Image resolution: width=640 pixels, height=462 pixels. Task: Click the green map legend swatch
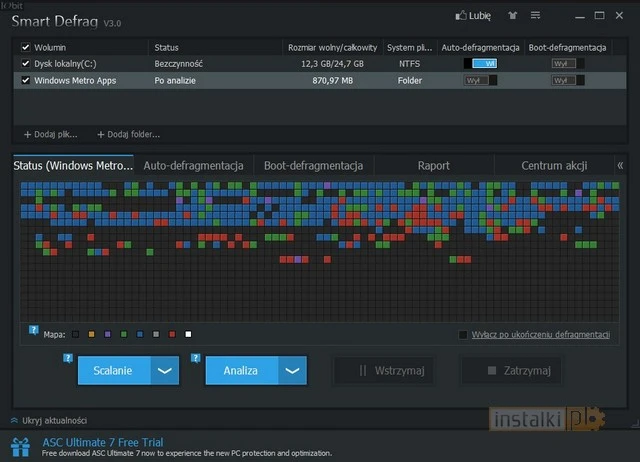pyautogui.click(x=124, y=334)
